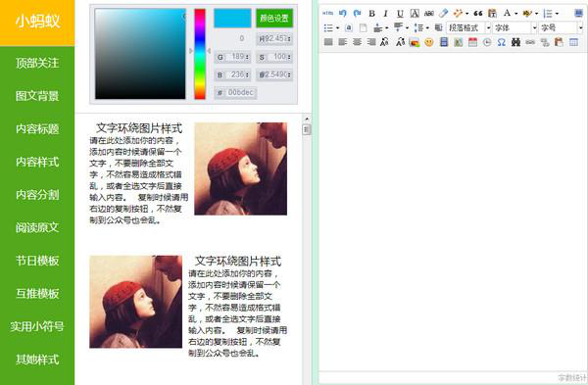
Task: Toggle bold formatting
Action: tap(371, 14)
